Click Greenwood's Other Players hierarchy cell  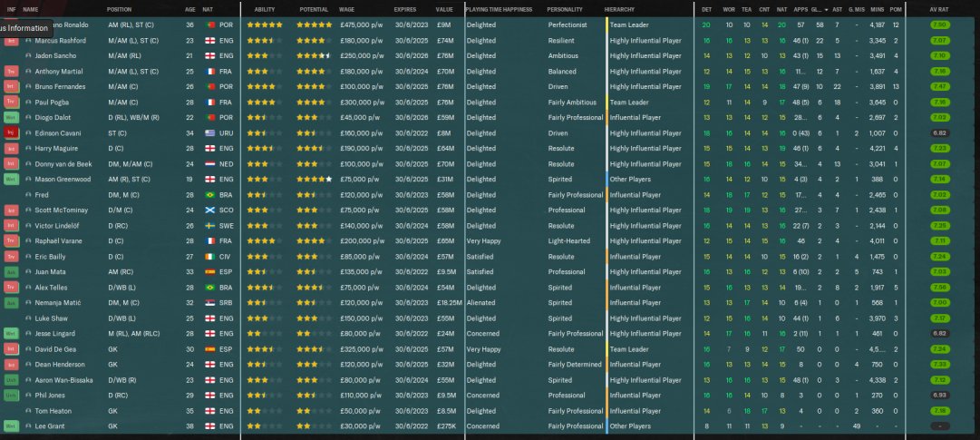point(630,180)
